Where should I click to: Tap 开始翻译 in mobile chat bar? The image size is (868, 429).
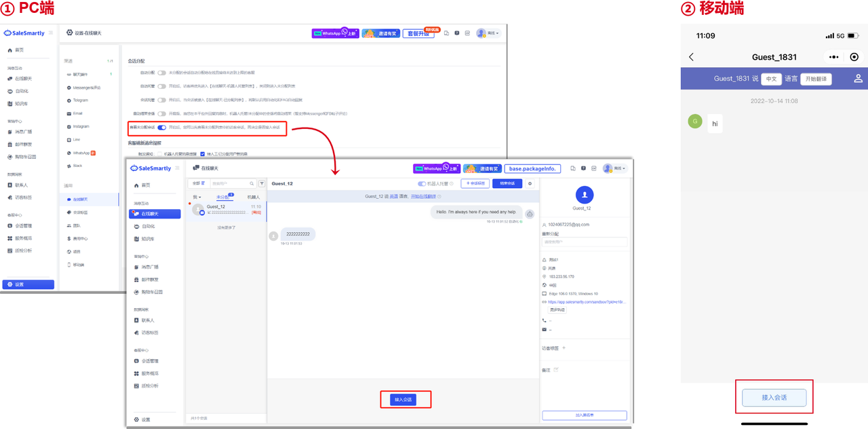point(816,79)
